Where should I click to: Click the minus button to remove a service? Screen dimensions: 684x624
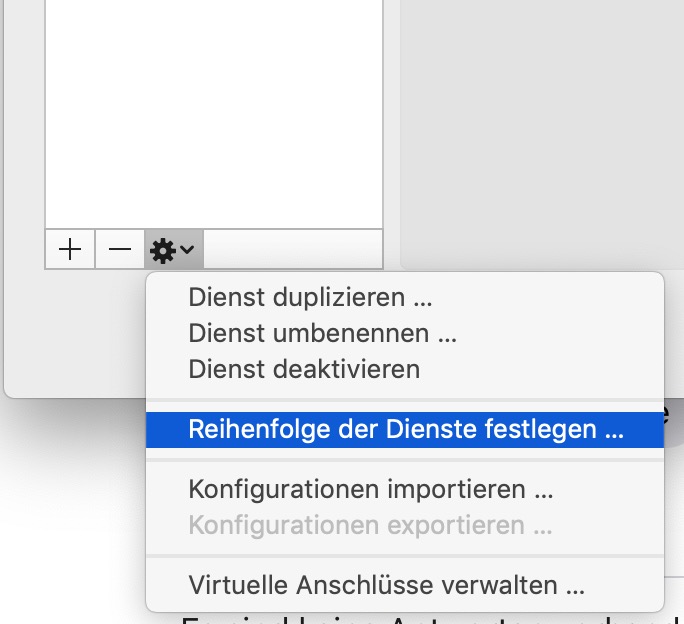point(120,250)
